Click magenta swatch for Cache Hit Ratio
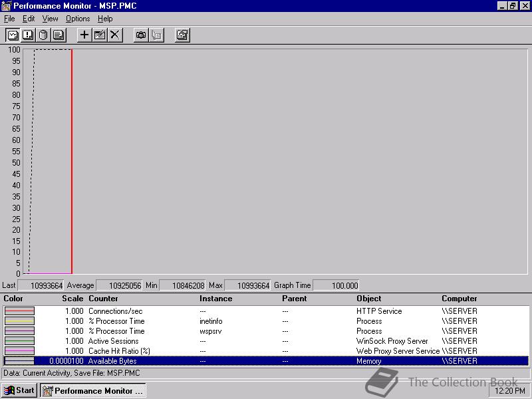This screenshot has height=399, width=532. pyautogui.click(x=19, y=351)
